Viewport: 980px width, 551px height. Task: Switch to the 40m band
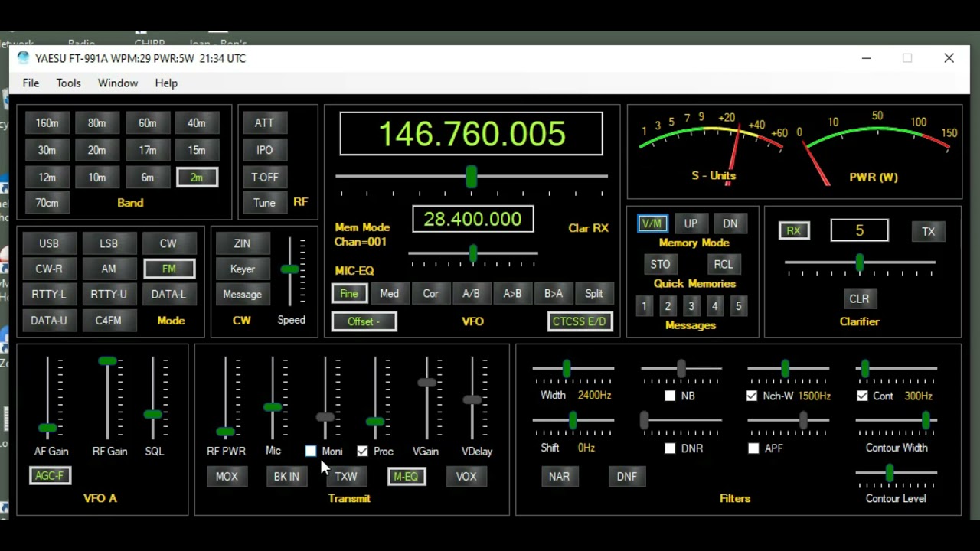click(197, 122)
